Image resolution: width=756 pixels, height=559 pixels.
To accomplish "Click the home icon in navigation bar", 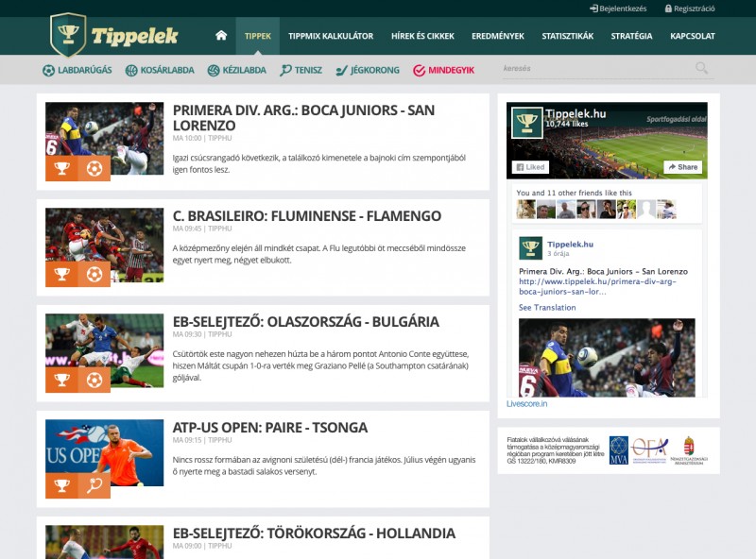I will 221,36.
